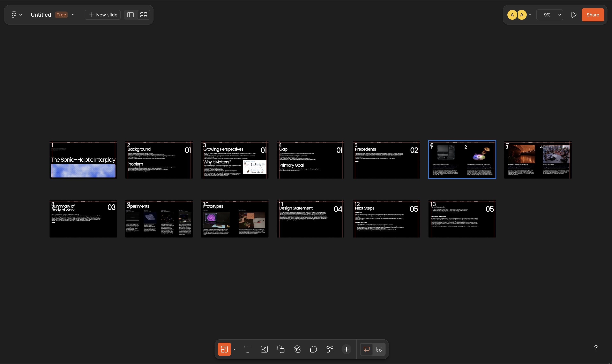Click the Image insert tool

(264, 349)
